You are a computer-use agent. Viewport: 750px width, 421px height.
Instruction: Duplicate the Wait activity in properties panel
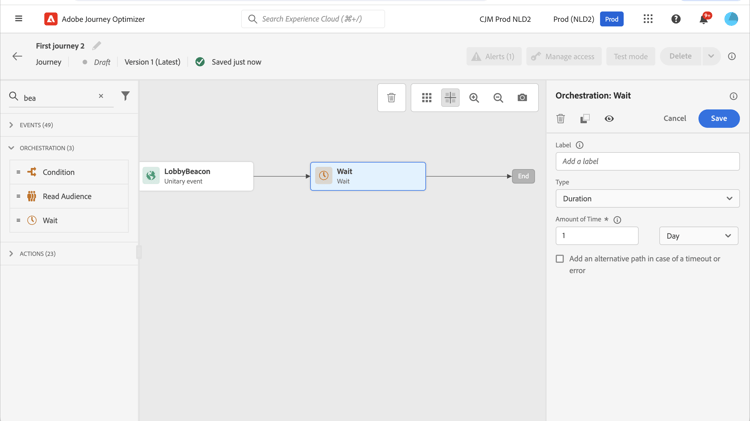585,119
